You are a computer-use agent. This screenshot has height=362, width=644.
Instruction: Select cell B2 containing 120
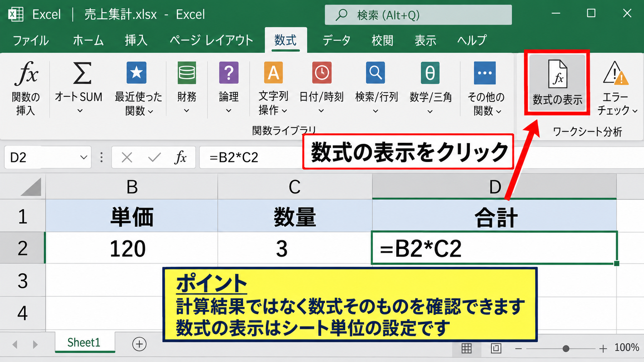coord(132,248)
